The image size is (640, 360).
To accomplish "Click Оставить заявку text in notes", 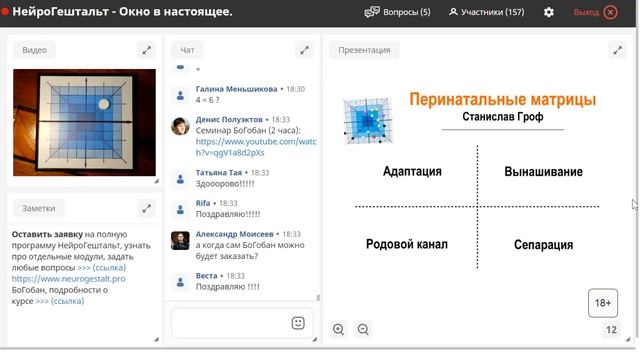I will click(47, 234).
